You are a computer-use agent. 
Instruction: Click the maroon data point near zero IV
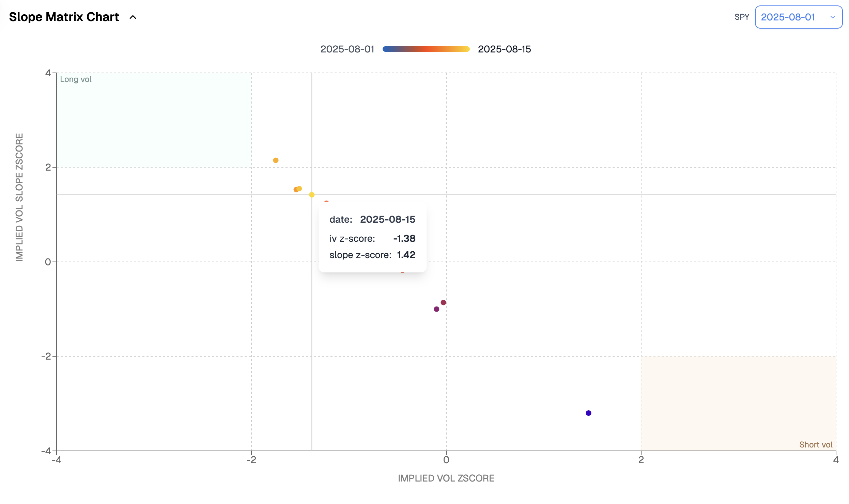443,302
